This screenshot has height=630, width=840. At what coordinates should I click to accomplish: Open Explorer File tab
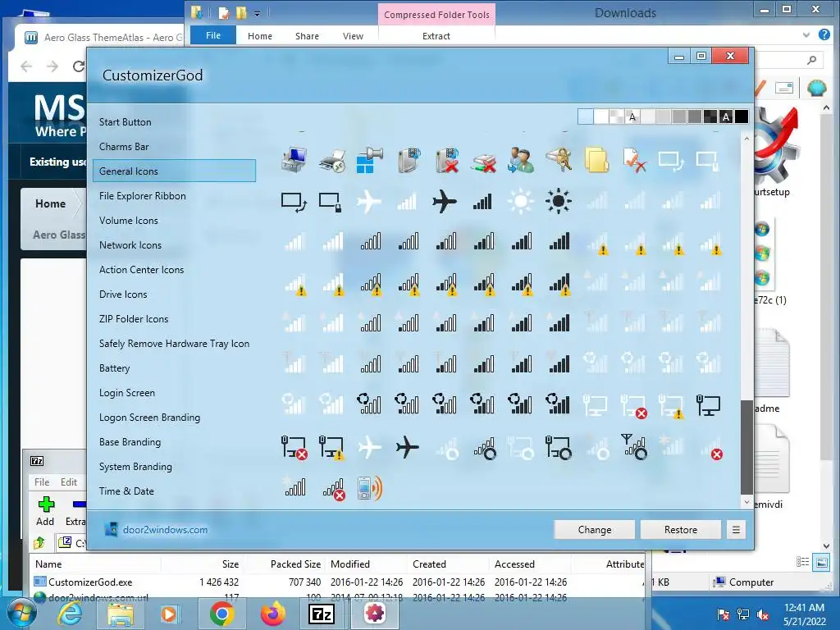click(213, 35)
